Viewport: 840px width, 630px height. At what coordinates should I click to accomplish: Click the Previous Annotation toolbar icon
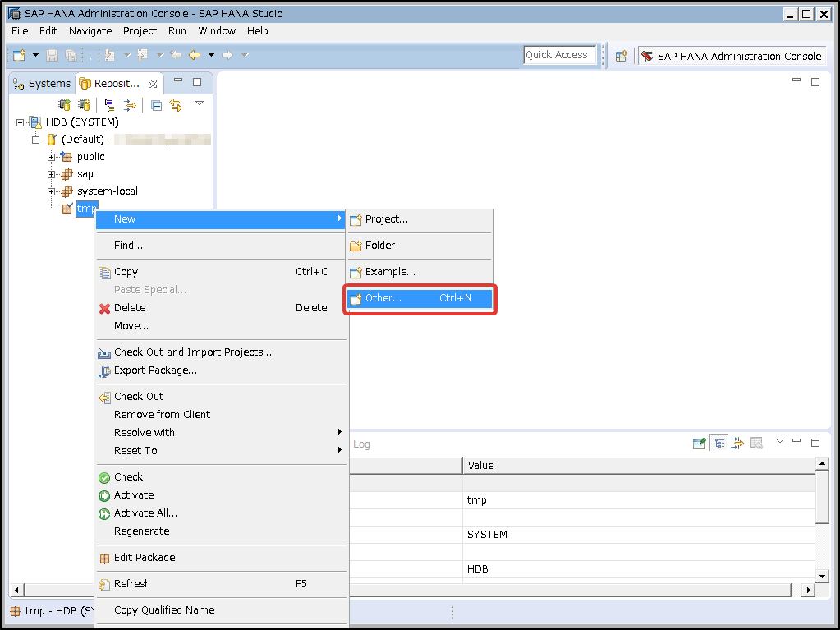143,55
